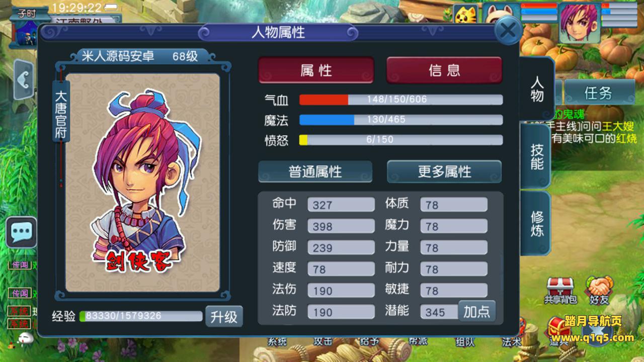Open the 技能 side tab
The image size is (644, 362).
click(536, 156)
